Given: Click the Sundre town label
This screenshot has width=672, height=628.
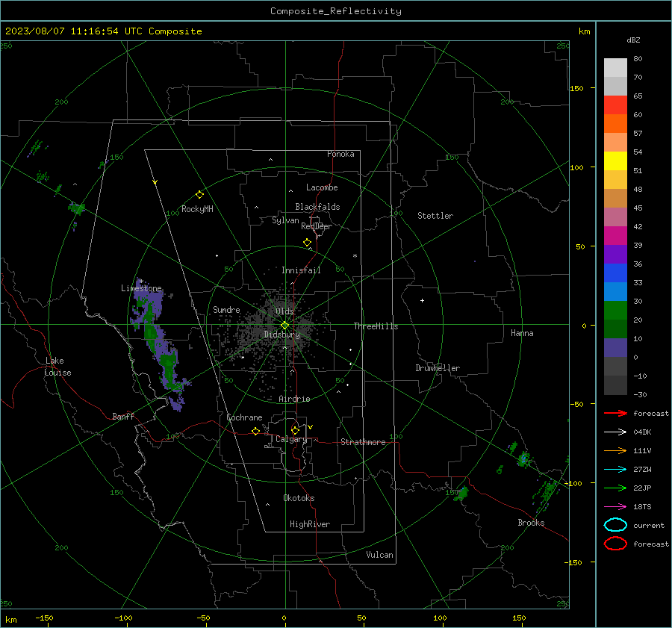Looking at the screenshot, I should coord(226,309).
